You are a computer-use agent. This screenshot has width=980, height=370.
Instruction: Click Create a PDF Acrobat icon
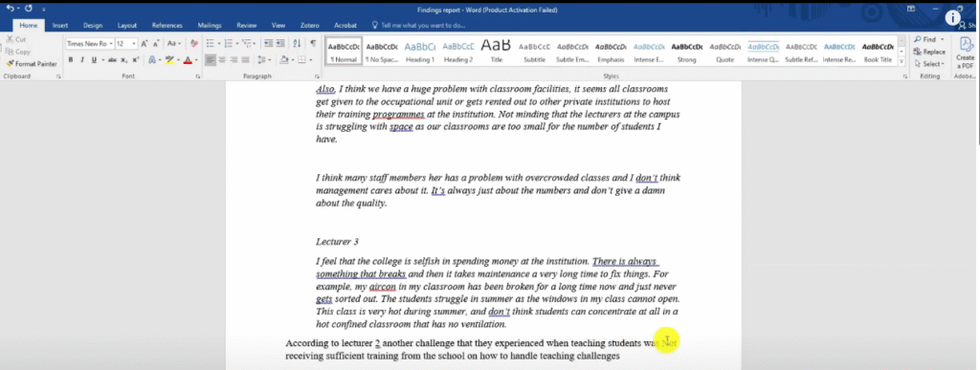966,52
